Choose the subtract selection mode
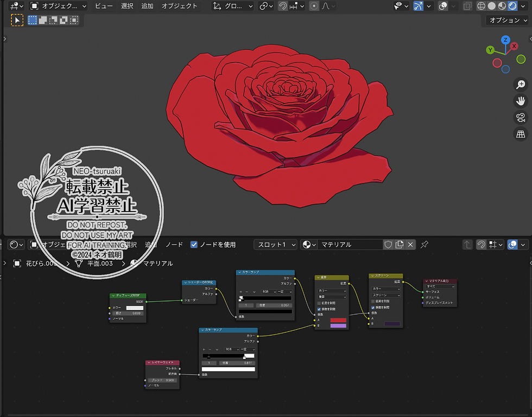 pos(53,21)
